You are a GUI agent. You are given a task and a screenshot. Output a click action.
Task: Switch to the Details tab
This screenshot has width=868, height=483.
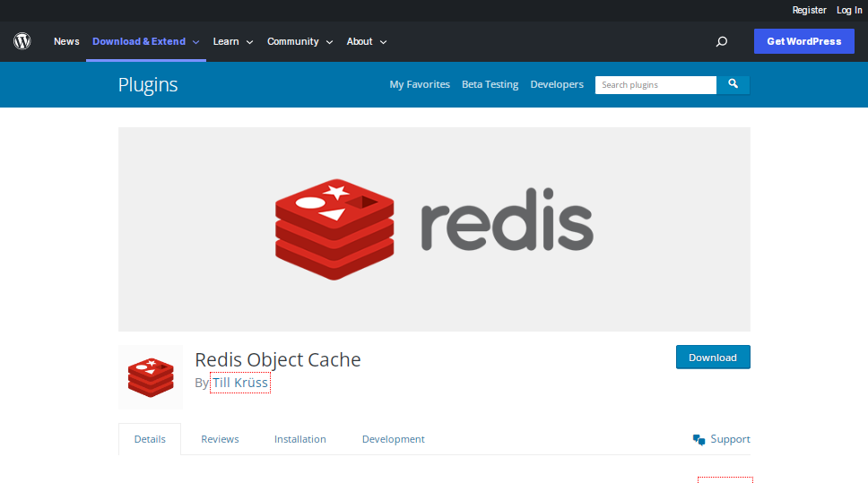point(150,439)
